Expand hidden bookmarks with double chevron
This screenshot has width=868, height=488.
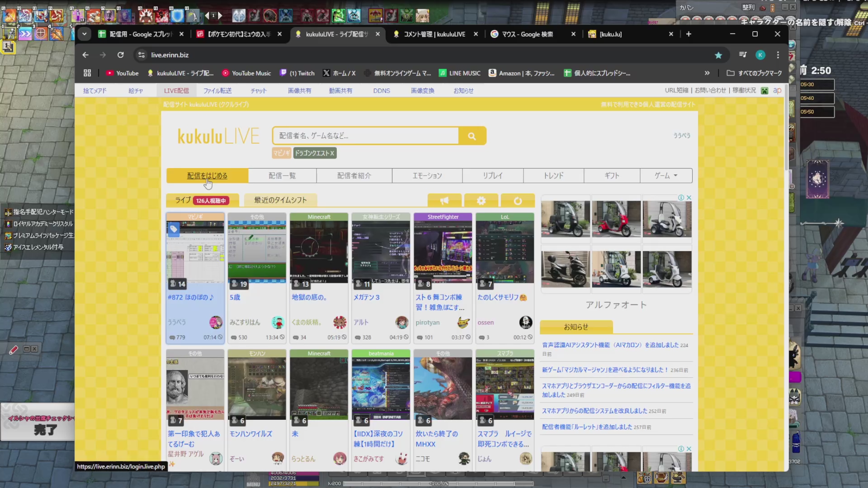click(707, 73)
